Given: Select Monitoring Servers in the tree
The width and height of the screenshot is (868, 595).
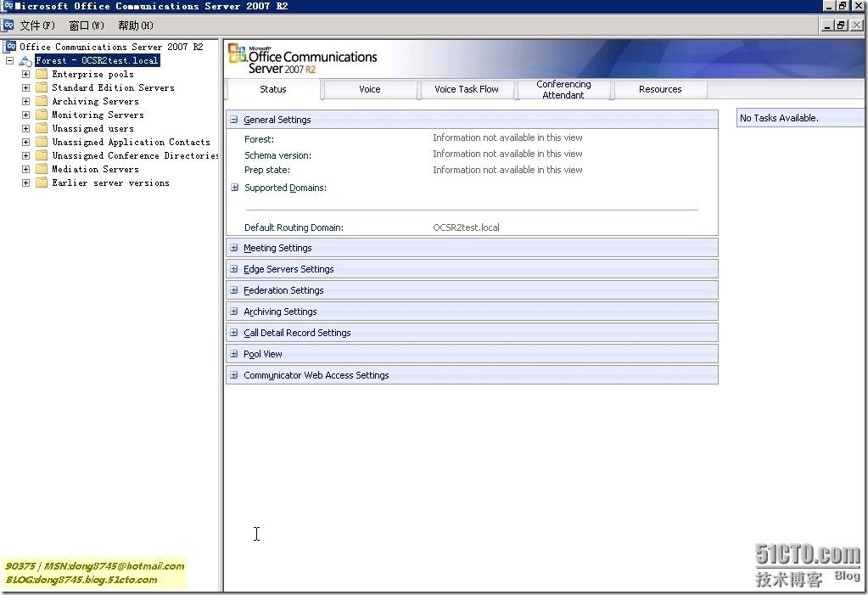Looking at the screenshot, I should (98, 115).
